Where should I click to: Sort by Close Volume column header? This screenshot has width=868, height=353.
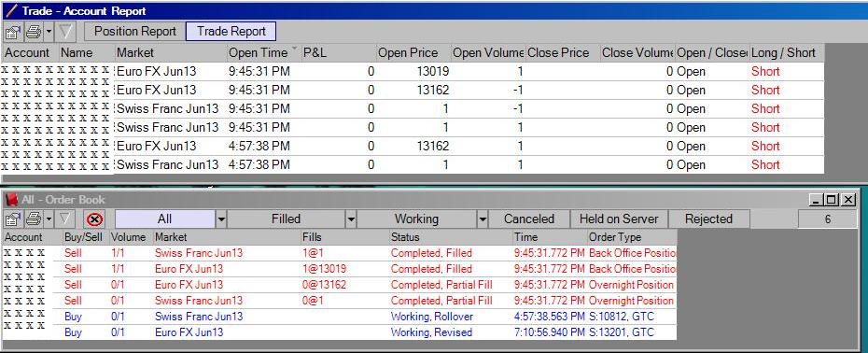(637, 52)
